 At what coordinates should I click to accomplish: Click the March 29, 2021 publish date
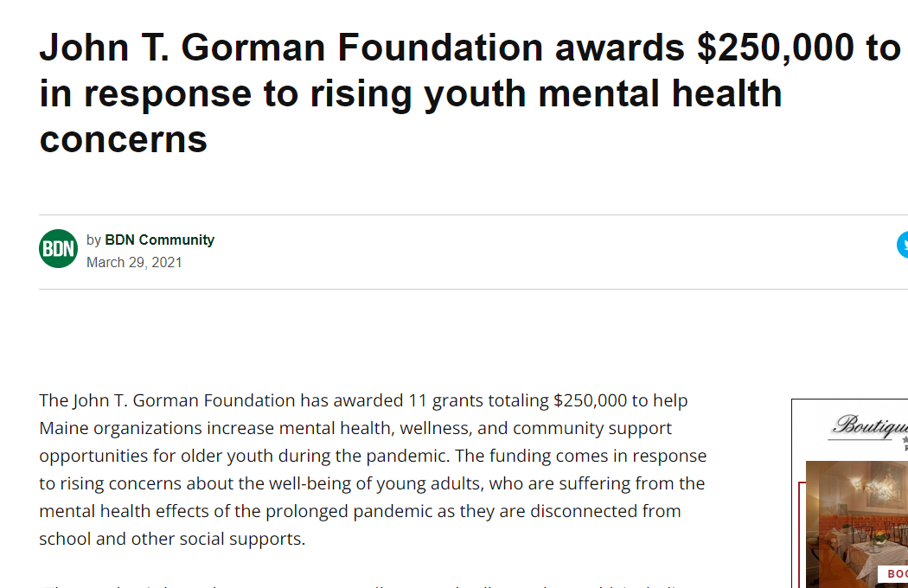point(134,262)
